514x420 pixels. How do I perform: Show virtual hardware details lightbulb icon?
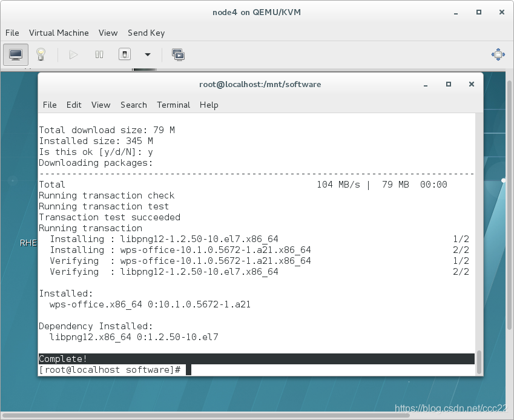[x=41, y=54]
